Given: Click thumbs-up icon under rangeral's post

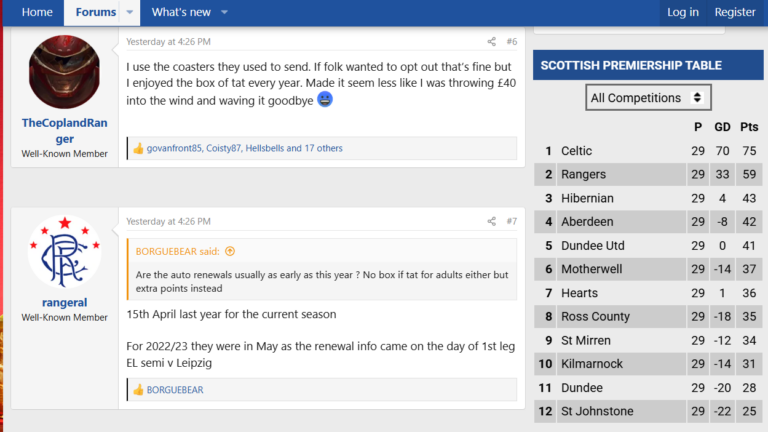Looking at the screenshot, I should [x=139, y=390].
